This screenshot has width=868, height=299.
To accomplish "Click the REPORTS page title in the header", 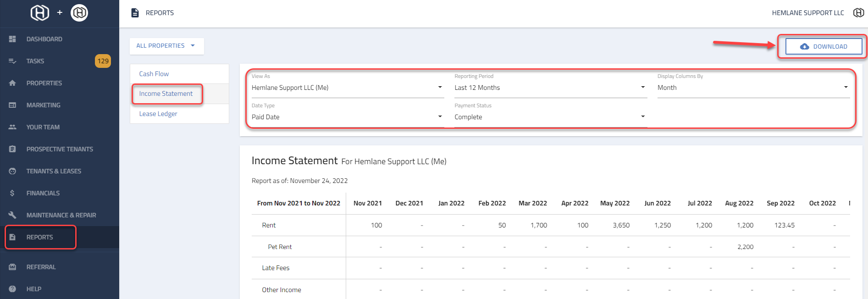I will click(160, 13).
